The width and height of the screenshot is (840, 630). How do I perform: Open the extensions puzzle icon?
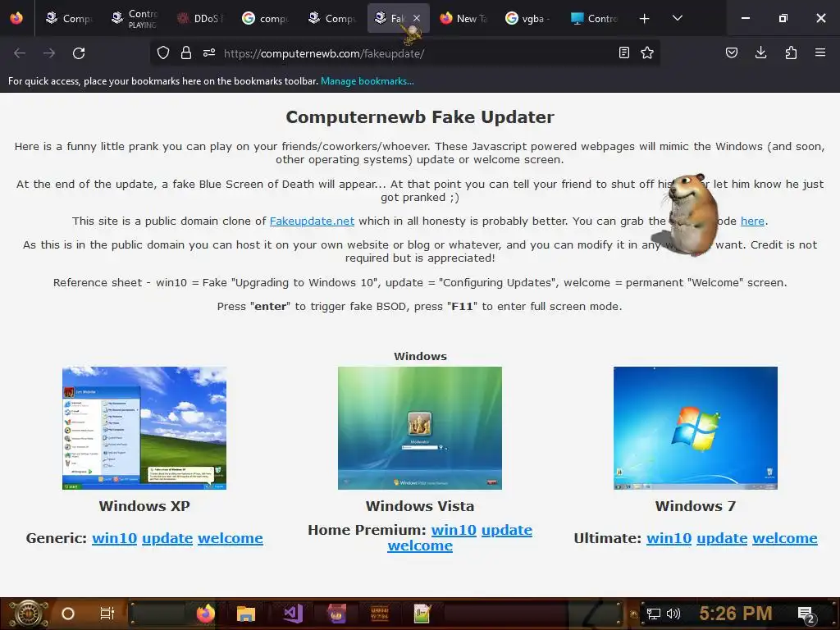pos(791,53)
